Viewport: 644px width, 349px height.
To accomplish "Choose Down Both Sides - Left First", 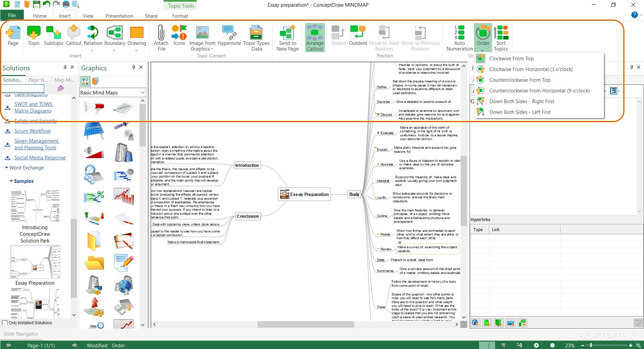I will coord(539,112).
